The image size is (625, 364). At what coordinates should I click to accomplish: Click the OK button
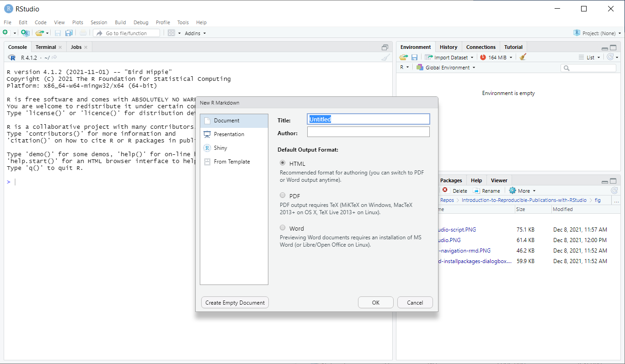pos(376,302)
